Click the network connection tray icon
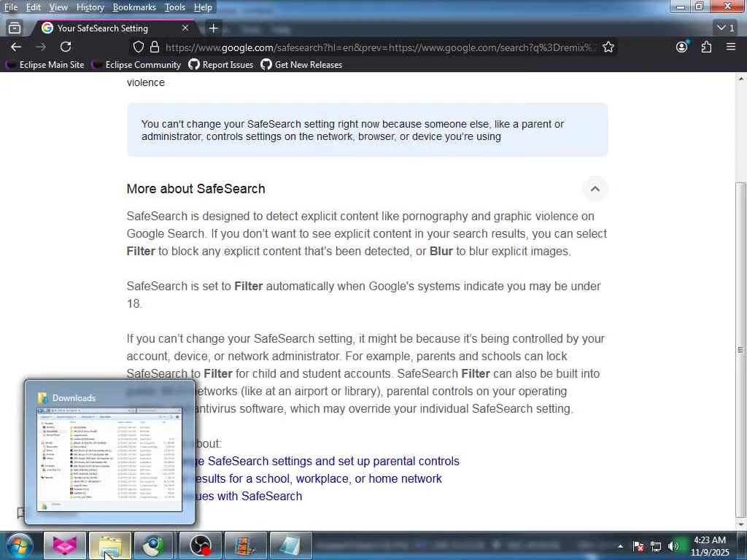This screenshot has width=747, height=560. point(656,546)
